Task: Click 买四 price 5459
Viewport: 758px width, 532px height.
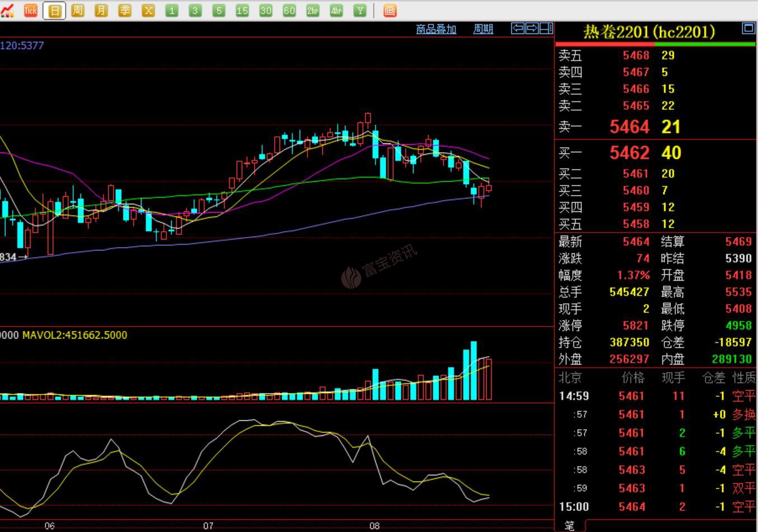Action: tap(636, 208)
